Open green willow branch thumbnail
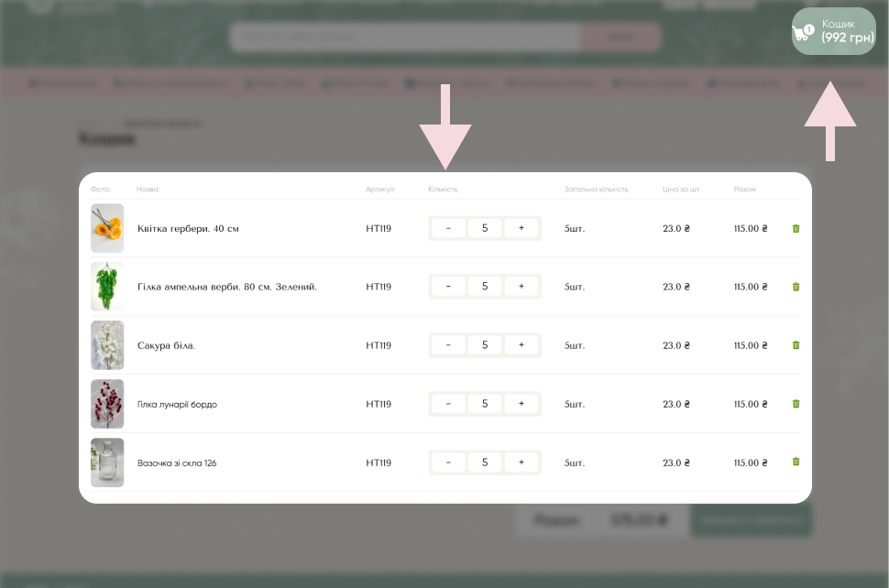Screen dimensions: 889x588 [107, 287]
